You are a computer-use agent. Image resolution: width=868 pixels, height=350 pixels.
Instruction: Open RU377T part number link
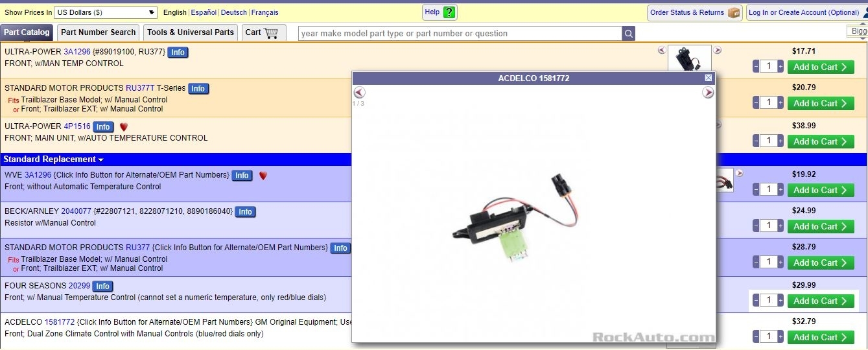(x=140, y=88)
